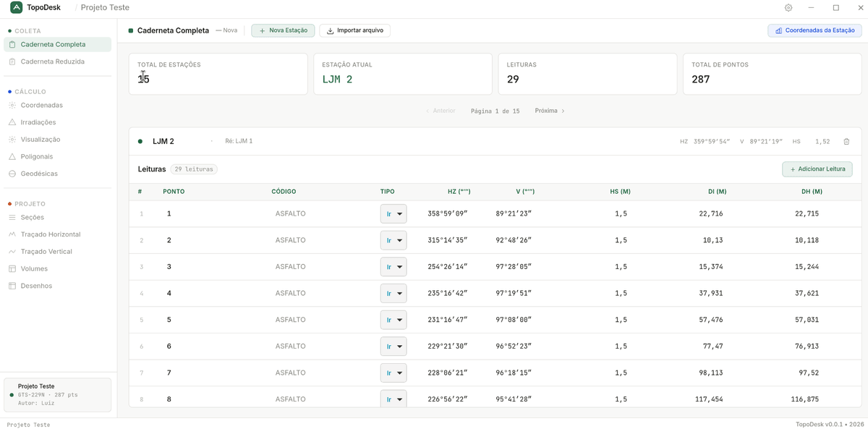This screenshot has height=429, width=868.
Task: Open Irradiações in sidebar
Action: coord(58,122)
